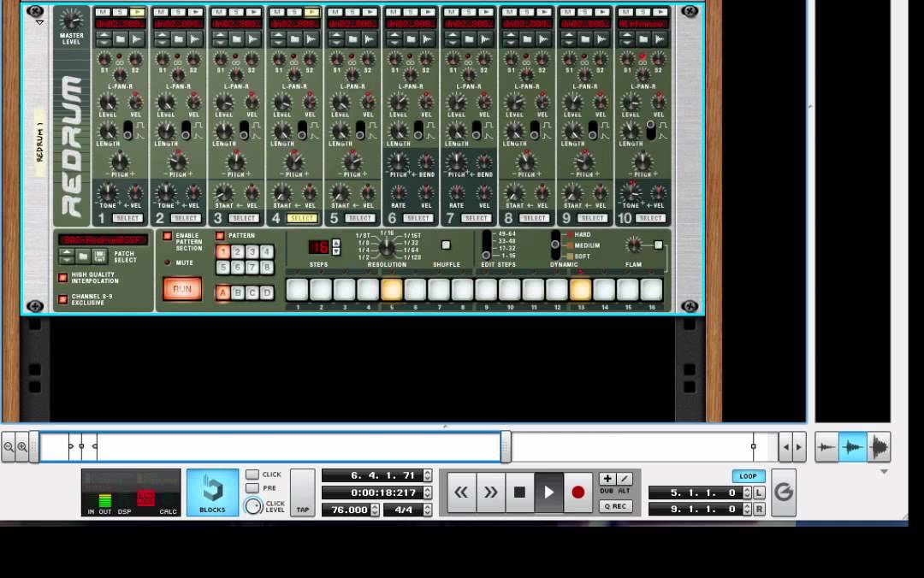Switch to pattern bank C
924x578 pixels.
pyautogui.click(x=252, y=292)
